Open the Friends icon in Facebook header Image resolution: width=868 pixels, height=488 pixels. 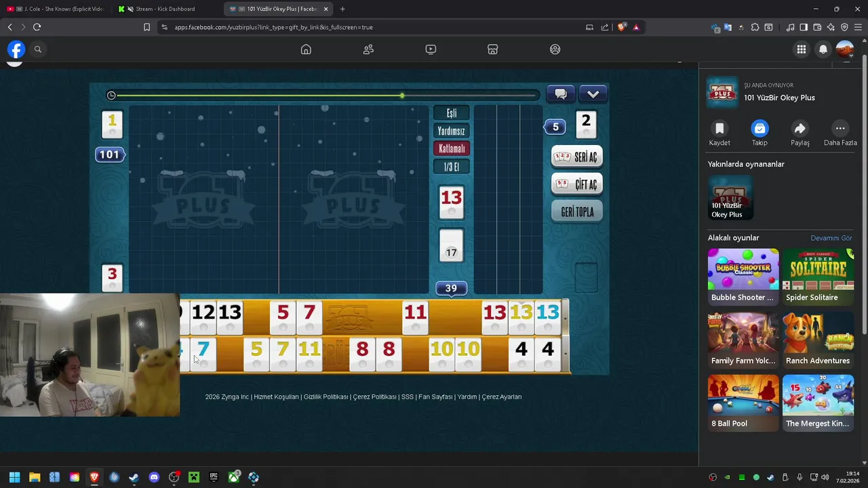368,49
